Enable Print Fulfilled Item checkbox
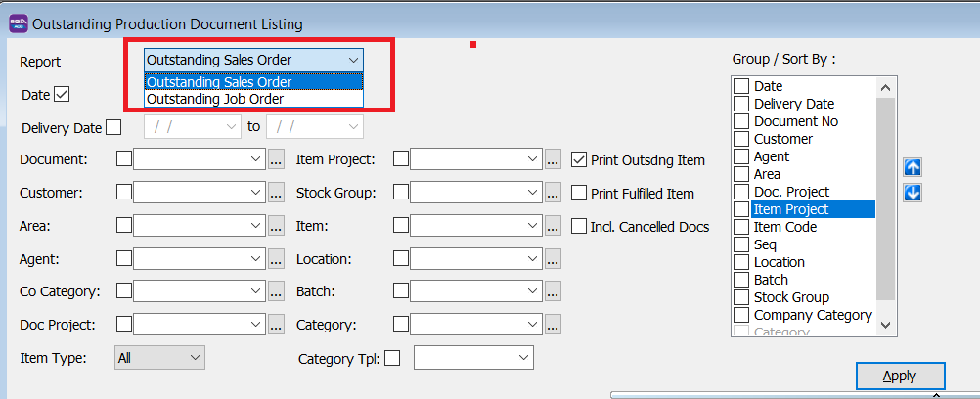Screen dimensions: 980x399 (579, 194)
